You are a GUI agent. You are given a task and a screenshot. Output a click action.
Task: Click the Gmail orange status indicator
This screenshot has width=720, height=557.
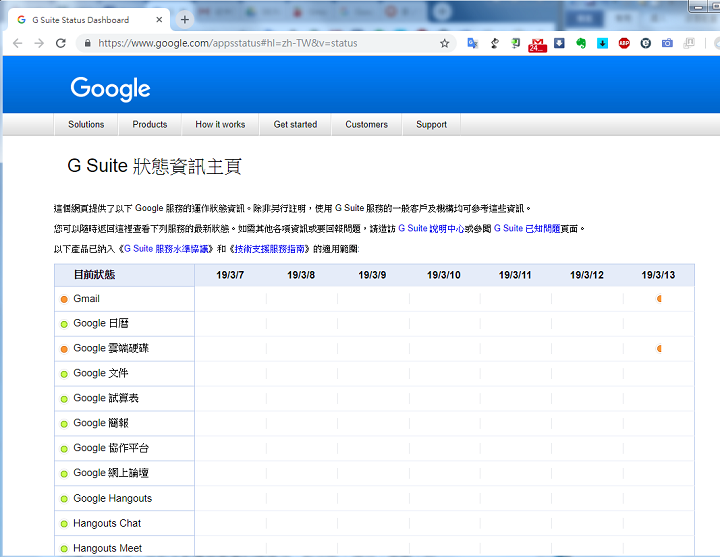[64, 299]
